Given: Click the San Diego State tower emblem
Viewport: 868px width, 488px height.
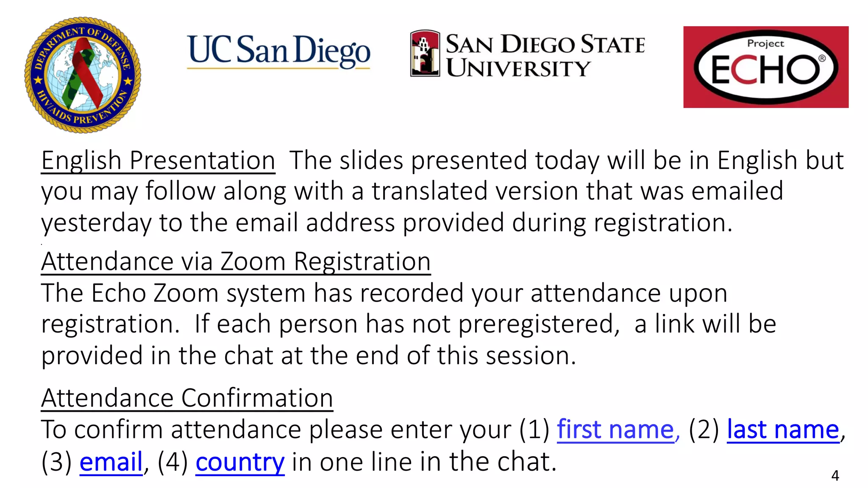Looking at the screenshot, I should (x=425, y=53).
